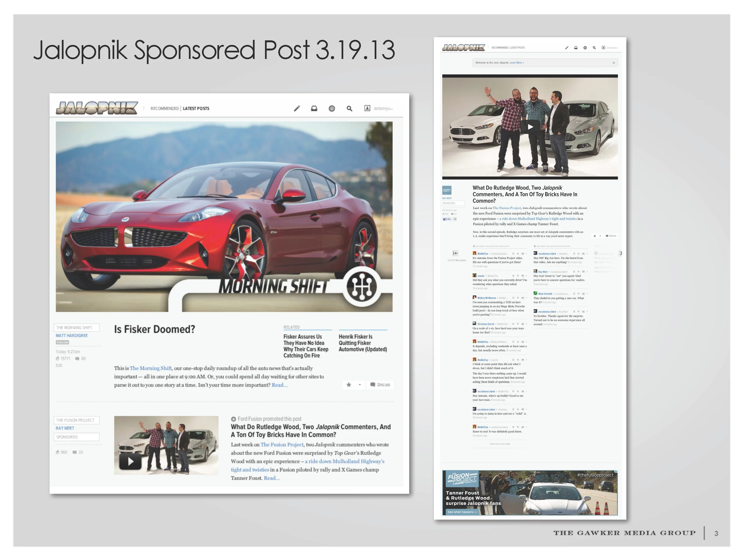This screenshot has height=560, width=744.
Task: Open 'Fisker Assures Us They Have No Idea' related link
Action: pos(306,346)
